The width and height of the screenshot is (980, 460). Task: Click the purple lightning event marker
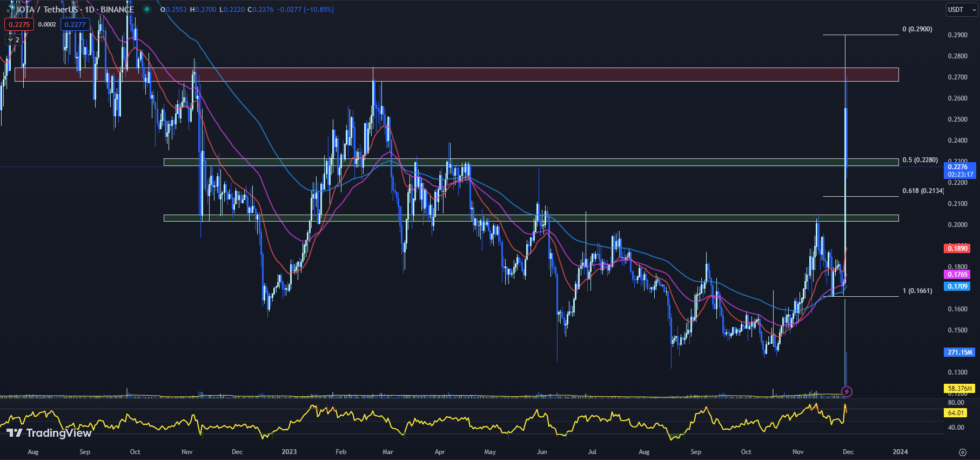coord(847,391)
